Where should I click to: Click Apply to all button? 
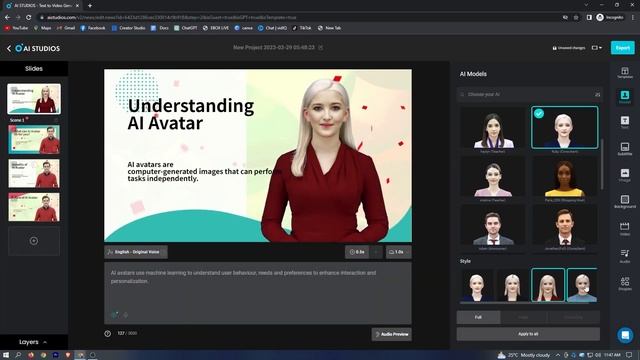[x=528, y=334]
